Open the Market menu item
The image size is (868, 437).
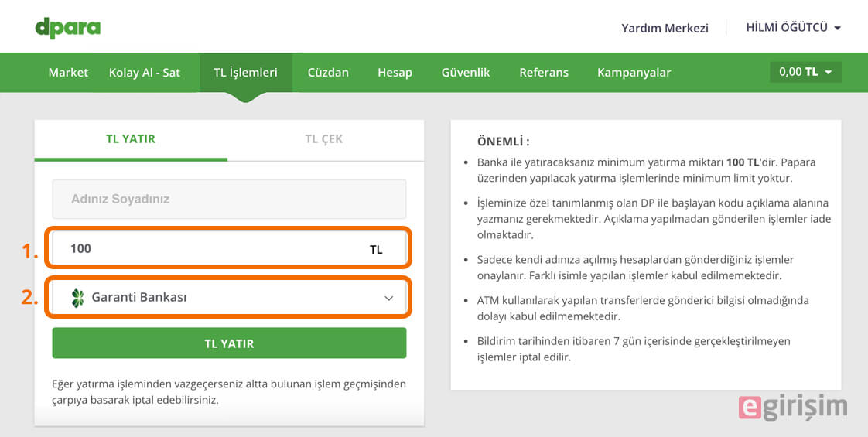pyautogui.click(x=68, y=73)
